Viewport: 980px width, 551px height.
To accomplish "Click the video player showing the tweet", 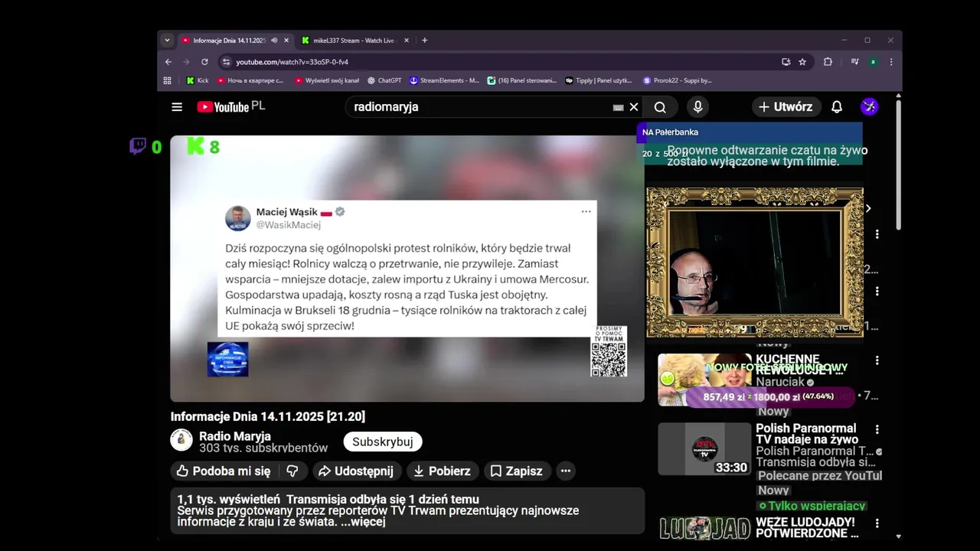I will [407, 269].
